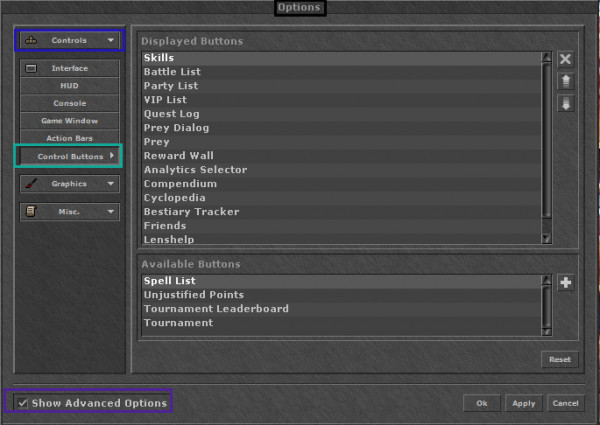Add available button with plus icon
Image resolution: width=600 pixels, height=425 pixels.
pyautogui.click(x=565, y=283)
